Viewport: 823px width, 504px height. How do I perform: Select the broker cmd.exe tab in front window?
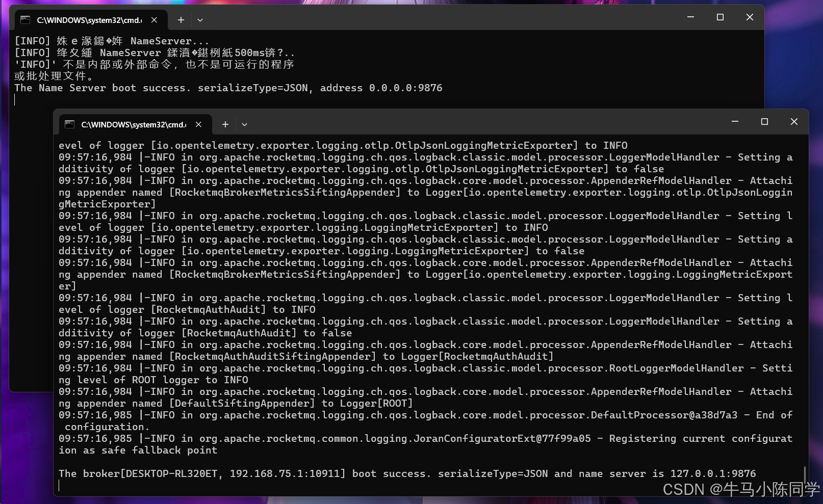(x=134, y=124)
